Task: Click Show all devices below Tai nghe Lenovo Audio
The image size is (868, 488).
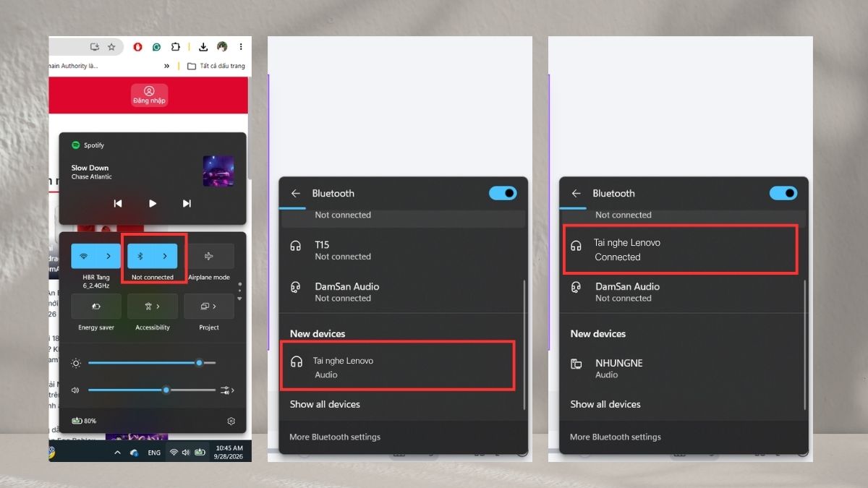Action: click(x=325, y=404)
